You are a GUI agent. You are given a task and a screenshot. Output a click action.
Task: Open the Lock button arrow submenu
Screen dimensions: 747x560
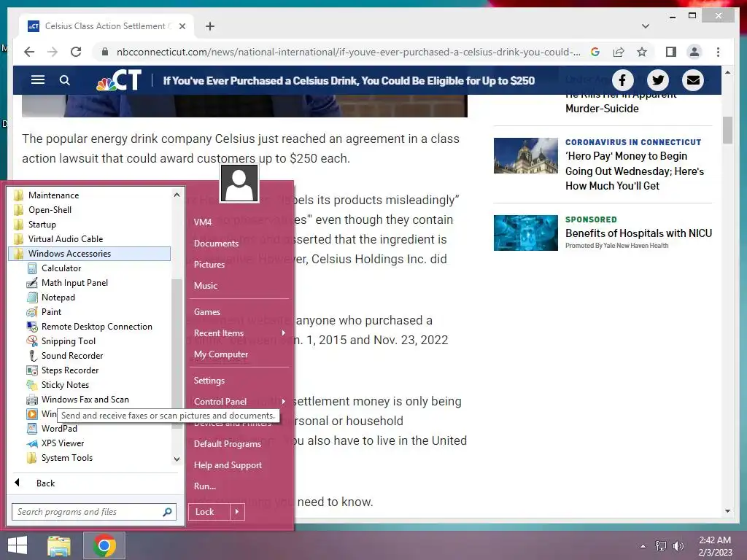click(x=237, y=512)
